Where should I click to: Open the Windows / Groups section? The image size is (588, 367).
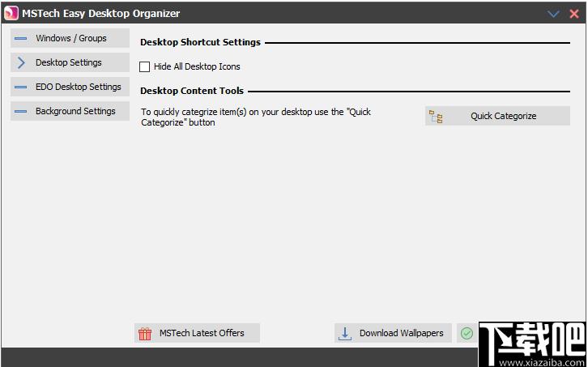[70, 38]
